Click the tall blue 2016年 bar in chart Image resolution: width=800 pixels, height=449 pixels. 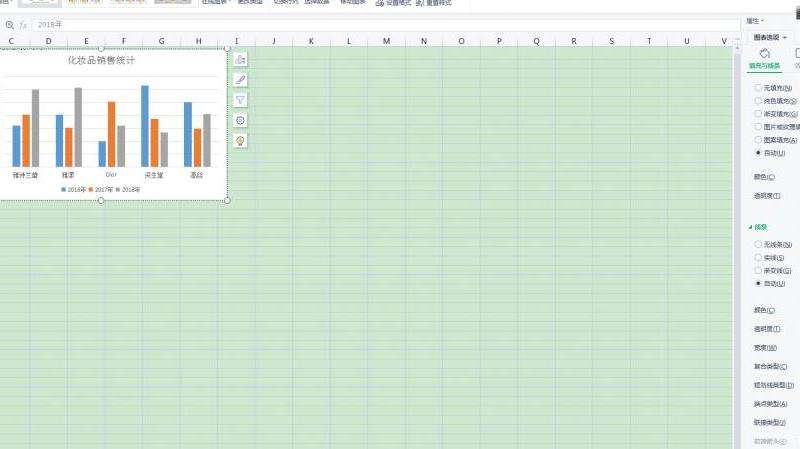pos(145,126)
